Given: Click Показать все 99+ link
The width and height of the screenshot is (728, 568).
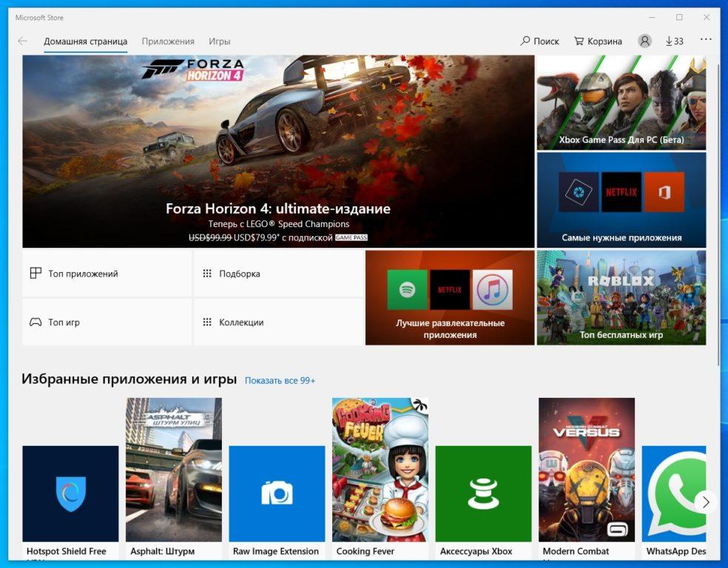Looking at the screenshot, I should click(x=280, y=379).
